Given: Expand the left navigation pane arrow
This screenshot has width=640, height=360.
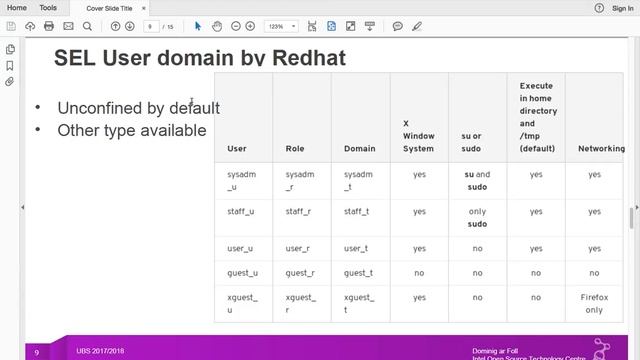Looking at the screenshot, I should pos(22,207).
